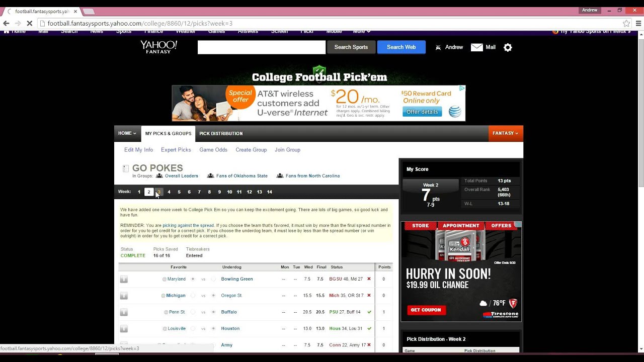Viewport: 644px width, 362px height.
Task: Click Offer details in AT&T ad
Action: (x=422, y=112)
